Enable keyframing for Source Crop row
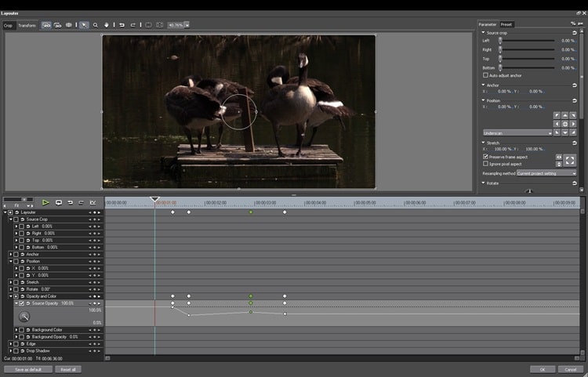Viewport: 588px width, 377px height. click(16, 219)
